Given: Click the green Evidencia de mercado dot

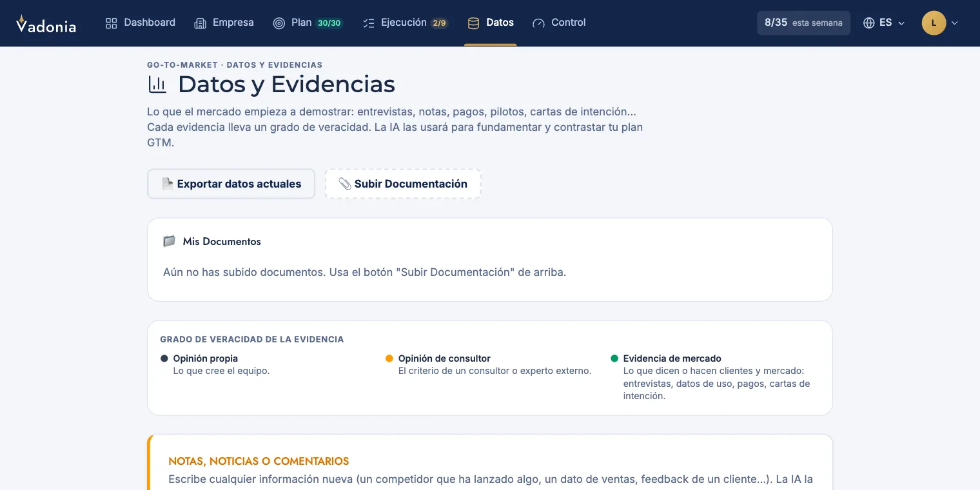Looking at the screenshot, I should pyautogui.click(x=614, y=358).
